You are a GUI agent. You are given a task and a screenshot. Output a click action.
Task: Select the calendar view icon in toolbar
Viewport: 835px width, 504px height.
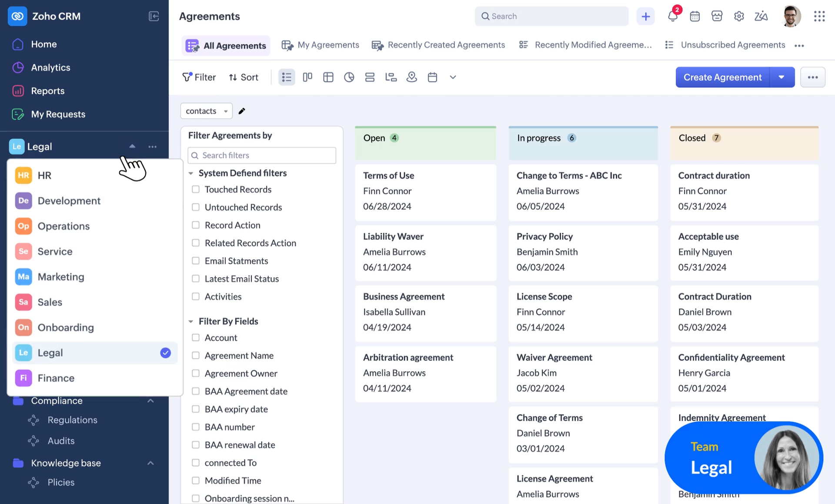point(432,77)
